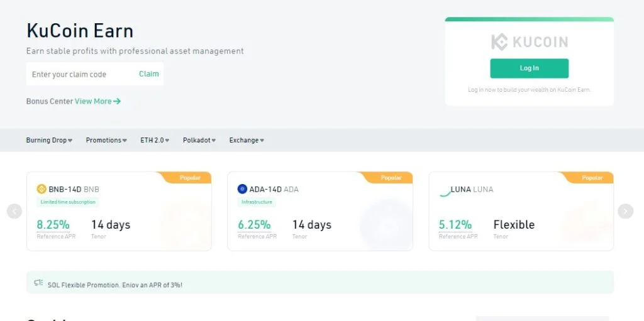The image size is (644, 321).
Task: Click the ADA coin icon
Action: pyautogui.click(x=242, y=189)
